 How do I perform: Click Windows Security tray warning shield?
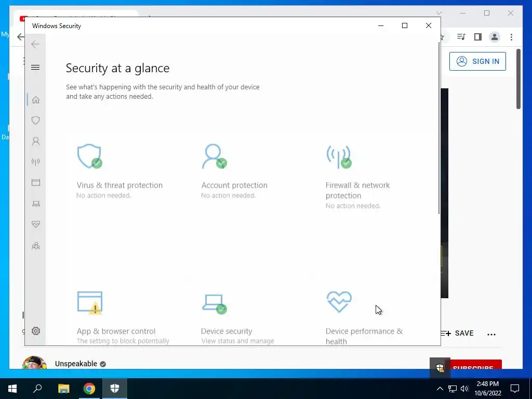(x=440, y=367)
